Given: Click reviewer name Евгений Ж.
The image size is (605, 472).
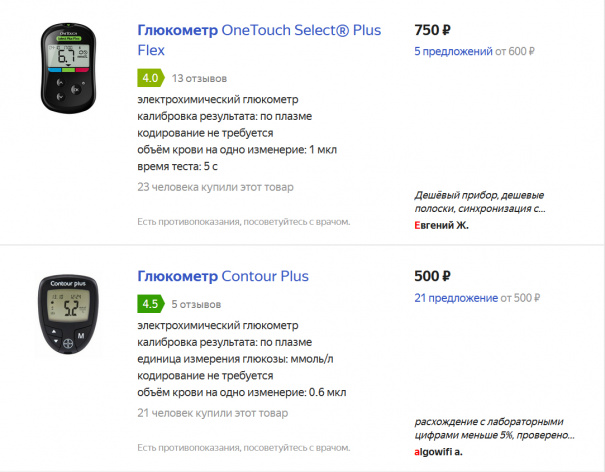Looking at the screenshot, I should pos(441,225).
